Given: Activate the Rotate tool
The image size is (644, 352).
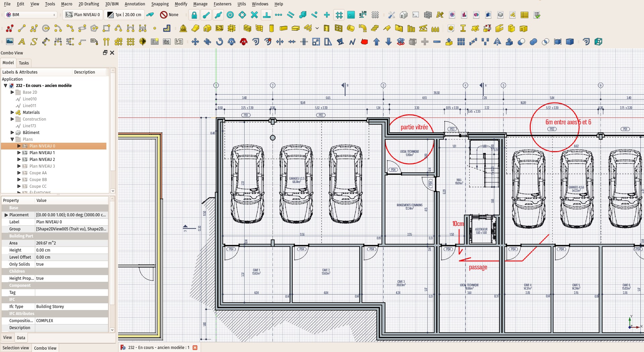Looking at the screenshot, I should click(x=219, y=42).
